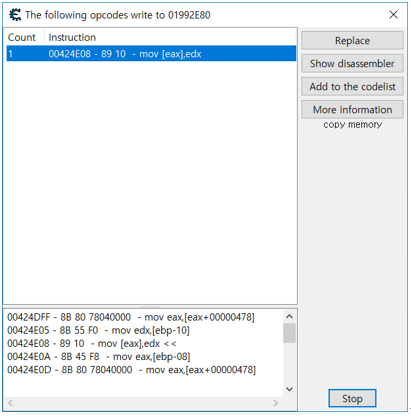Close the opcodes window
Image resolution: width=411 pixels, height=419 pixels.
click(x=393, y=15)
